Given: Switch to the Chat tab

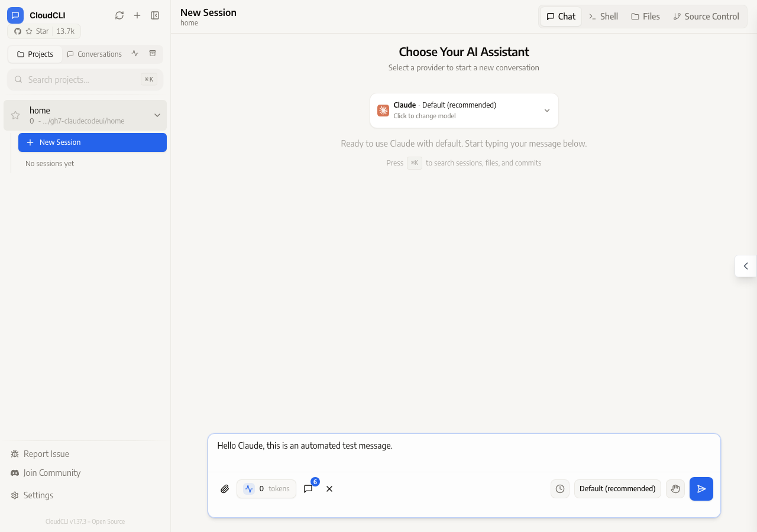Looking at the screenshot, I should tap(561, 17).
